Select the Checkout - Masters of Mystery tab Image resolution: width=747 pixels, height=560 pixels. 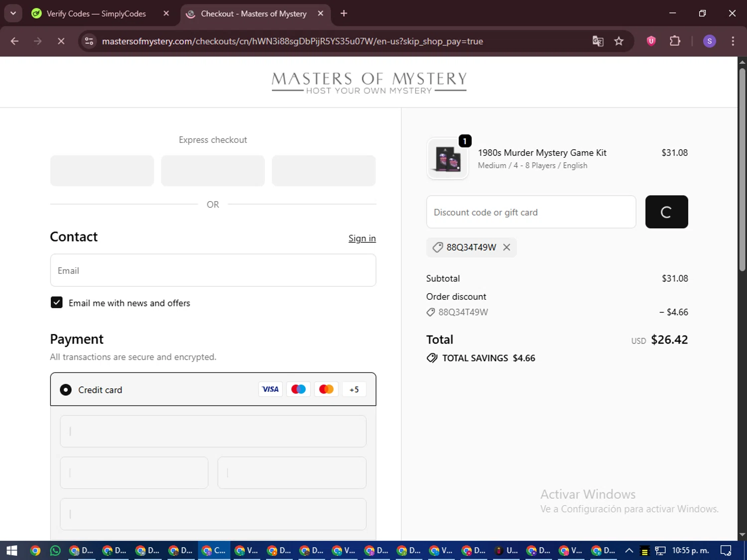coord(253,14)
